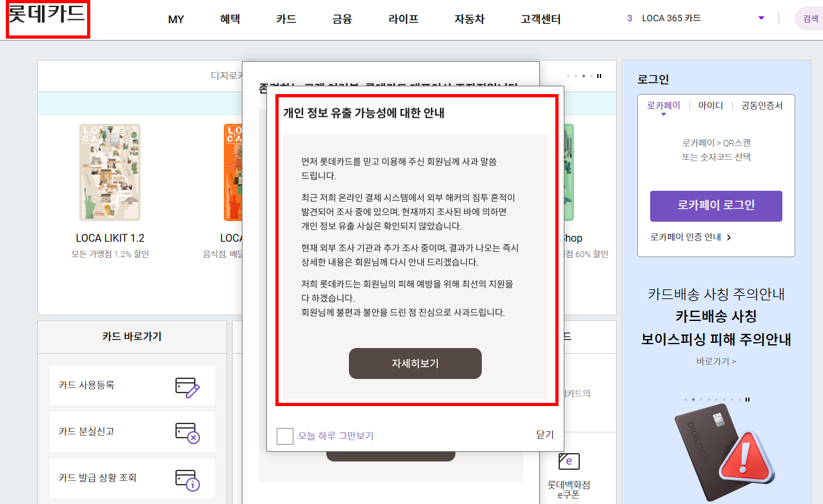Pause the main banner carousel
The image size is (823, 504).
[600, 76]
